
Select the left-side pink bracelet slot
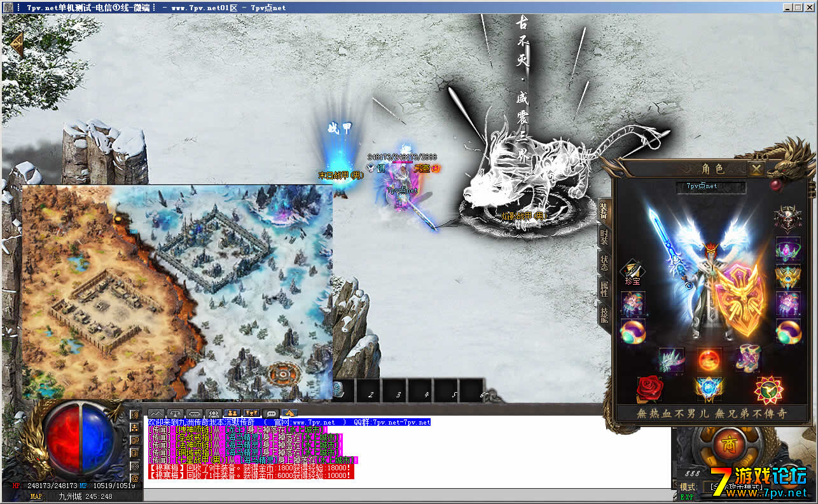633,304
